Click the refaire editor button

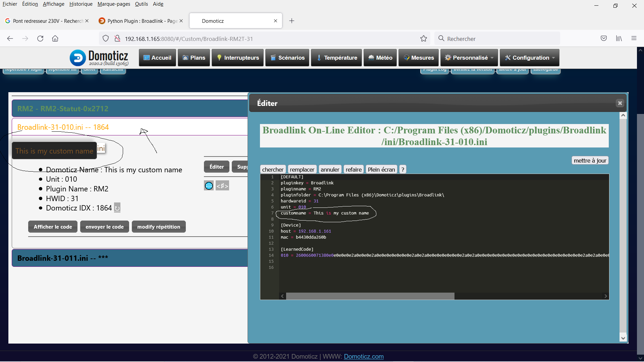click(354, 170)
